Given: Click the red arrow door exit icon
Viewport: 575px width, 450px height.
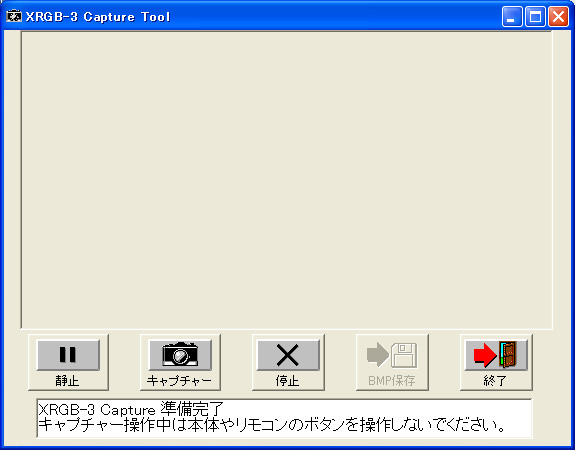Looking at the screenshot, I should tap(496, 355).
